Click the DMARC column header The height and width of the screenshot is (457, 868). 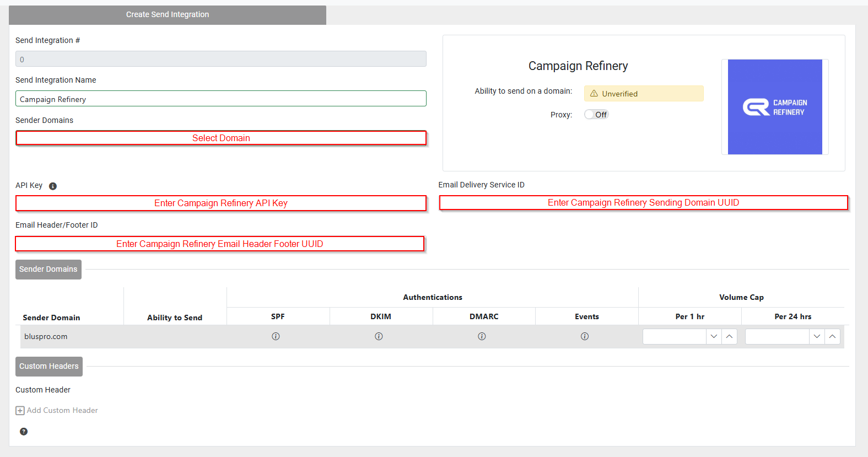coord(484,316)
